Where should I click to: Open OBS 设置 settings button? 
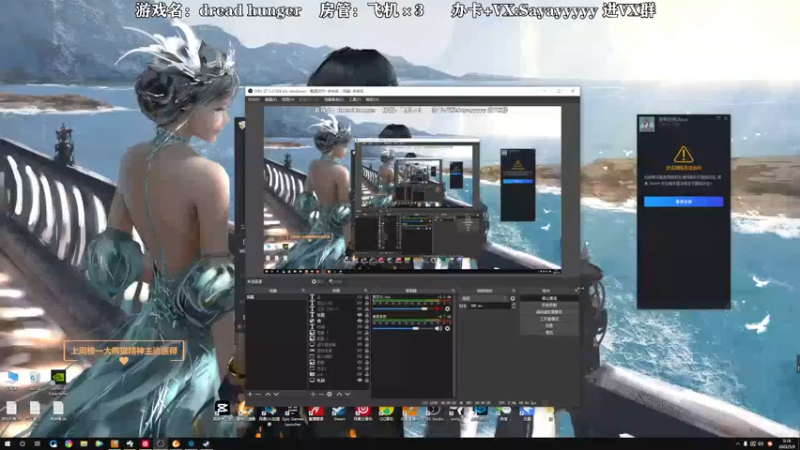[x=549, y=326]
